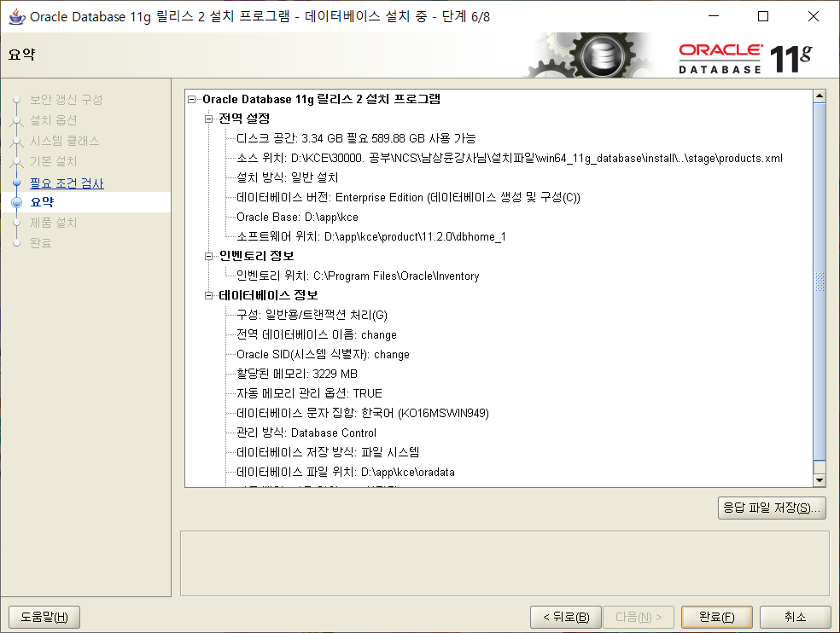Select the 인벤토리 위치 Oracle\Inventory row
Screen dimensions: 840x633
pyautogui.click(x=358, y=276)
